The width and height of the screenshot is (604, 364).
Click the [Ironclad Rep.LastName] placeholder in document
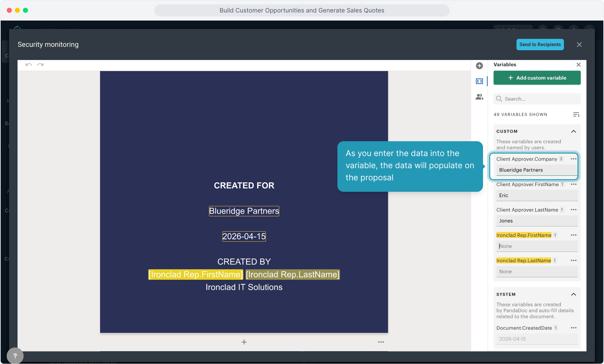pyautogui.click(x=293, y=274)
